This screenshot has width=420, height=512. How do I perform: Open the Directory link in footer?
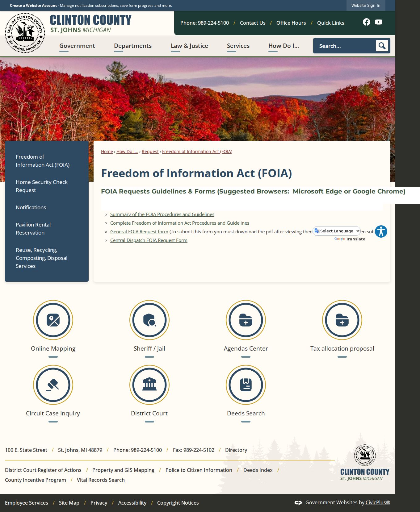pyautogui.click(x=236, y=450)
